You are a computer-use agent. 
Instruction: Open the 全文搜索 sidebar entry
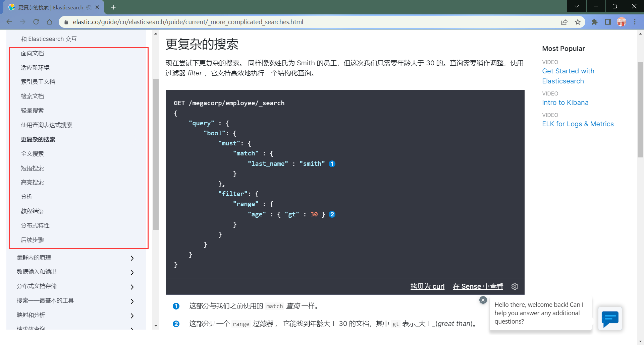pyautogui.click(x=32, y=154)
